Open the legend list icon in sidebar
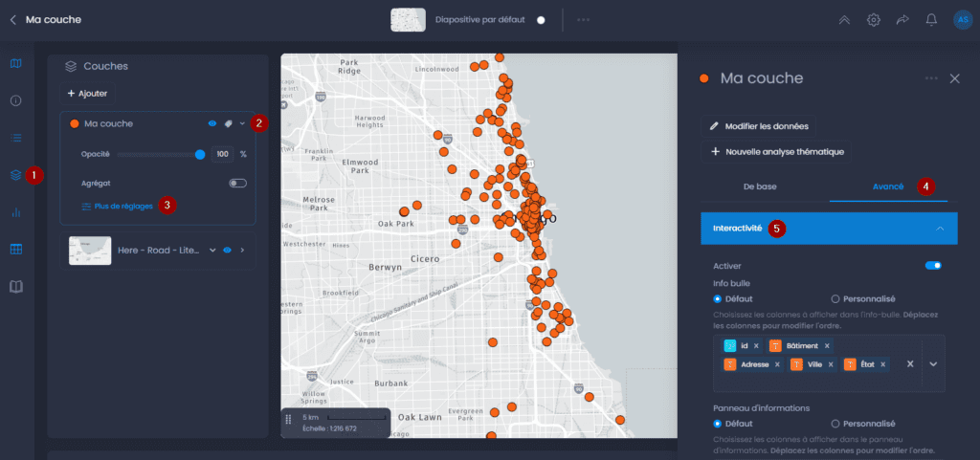 pos(16,138)
